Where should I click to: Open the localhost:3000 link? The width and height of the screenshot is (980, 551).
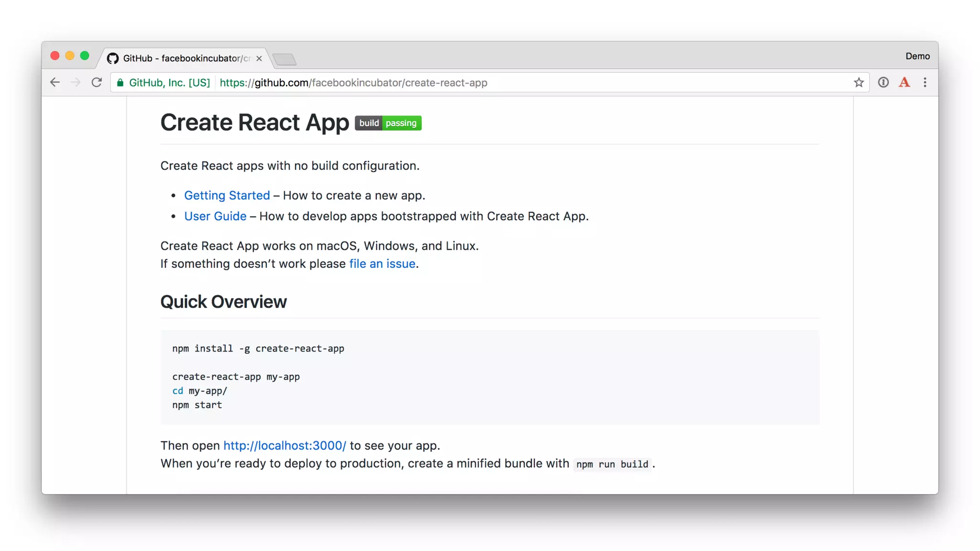284,445
